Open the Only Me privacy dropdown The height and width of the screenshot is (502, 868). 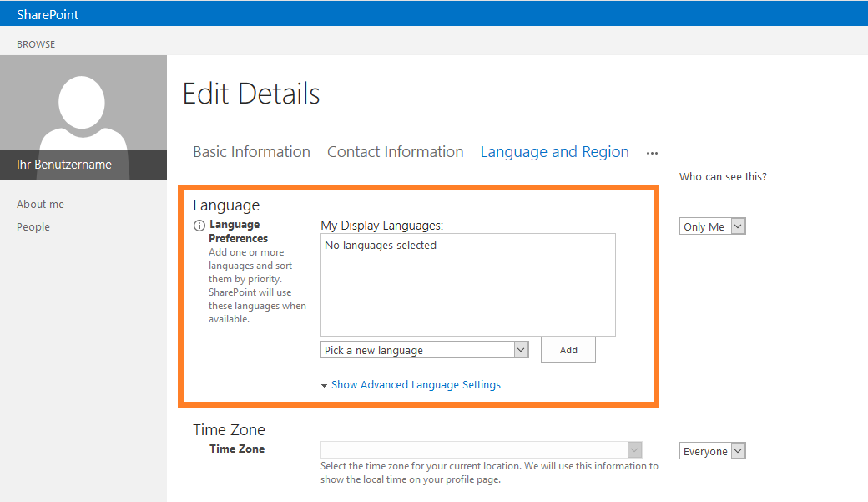[x=713, y=226]
